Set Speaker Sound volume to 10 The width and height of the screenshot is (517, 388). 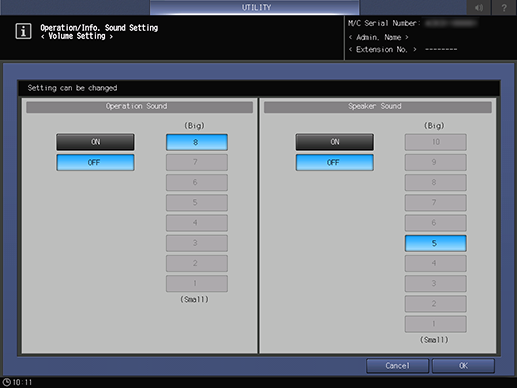[x=436, y=142]
